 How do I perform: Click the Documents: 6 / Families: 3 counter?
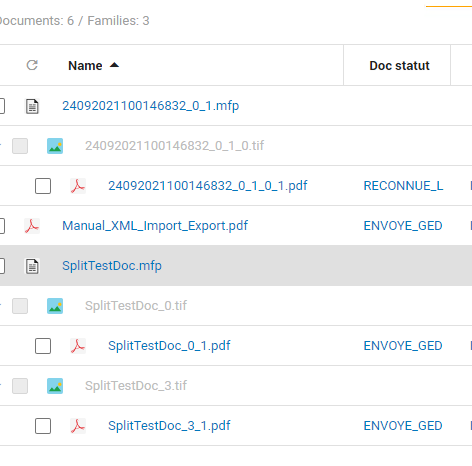(74, 21)
